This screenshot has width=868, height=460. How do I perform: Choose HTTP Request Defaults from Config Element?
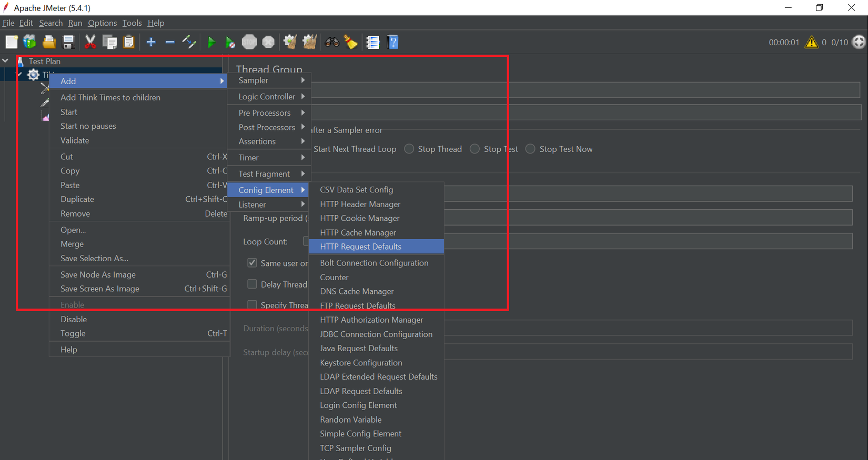pos(376,247)
